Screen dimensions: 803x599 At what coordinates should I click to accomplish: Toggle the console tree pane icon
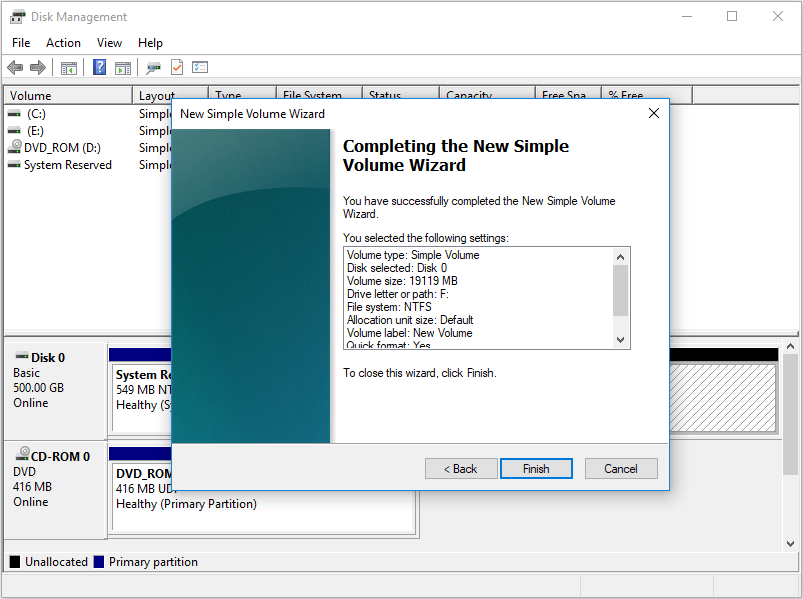click(67, 67)
